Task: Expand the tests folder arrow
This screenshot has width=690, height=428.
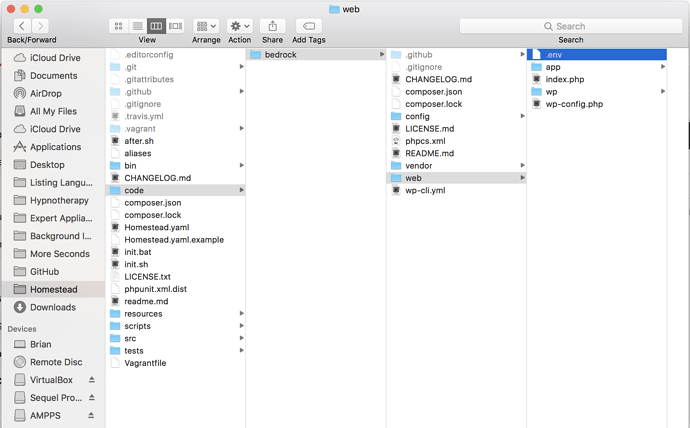Action: point(242,350)
